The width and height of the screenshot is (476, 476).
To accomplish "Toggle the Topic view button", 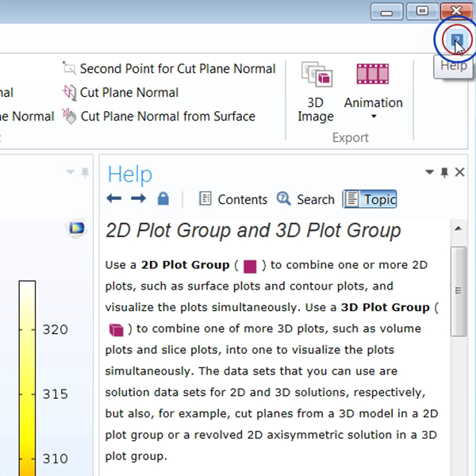I will point(370,199).
